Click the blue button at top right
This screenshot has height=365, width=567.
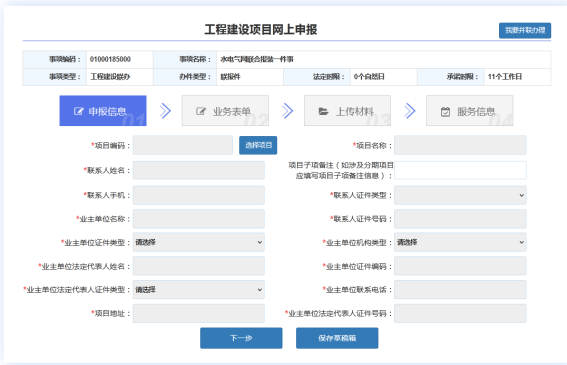525,30
